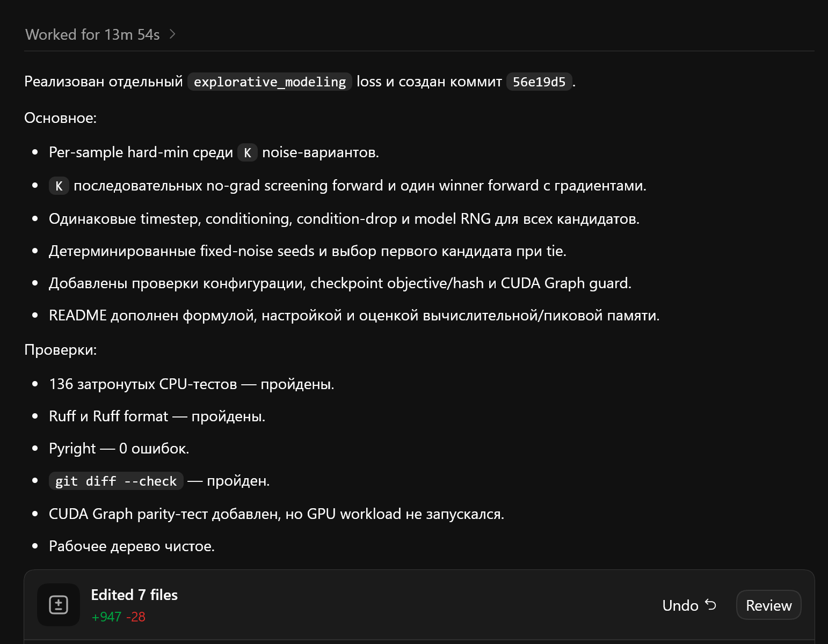Click the Undo text label
The image size is (828, 644).
[x=680, y=605]
